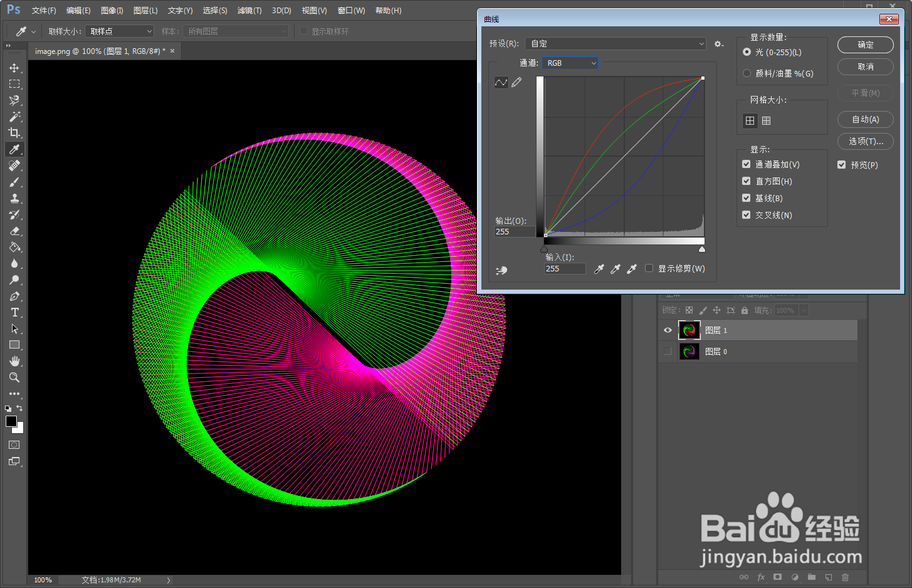Viewport: 912px width, 588px height.
Task: Select the Rectangular Marquee tool
Action: pyautogui.click(x=14, y=84)
